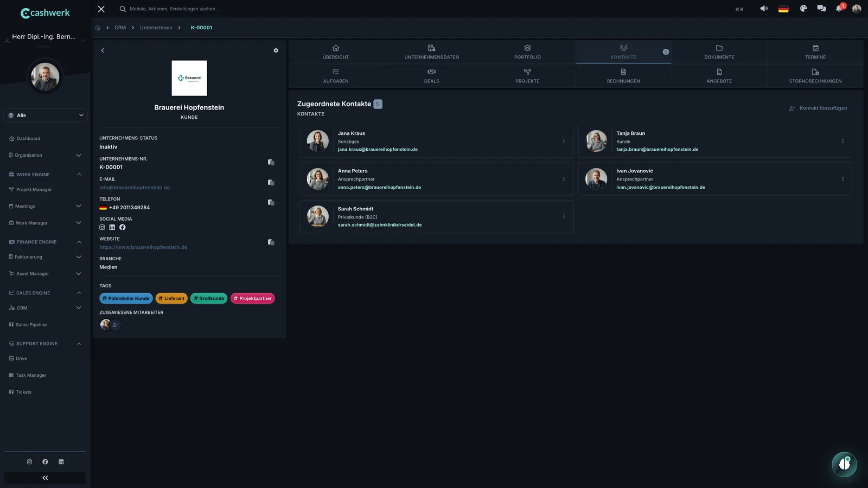Select the Großkunde tag
Image resolution: width=868 pixels, height=488 pixels.
click(209, 299)
